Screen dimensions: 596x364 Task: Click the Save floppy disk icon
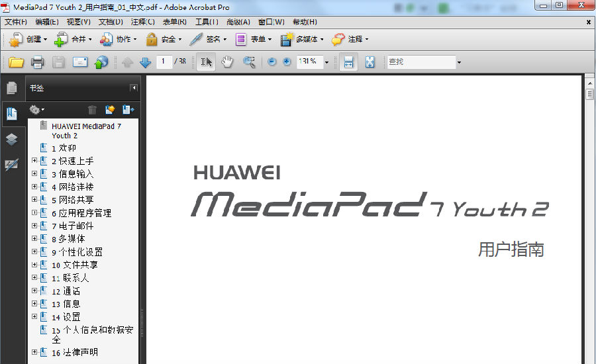(x=58, y=62)
